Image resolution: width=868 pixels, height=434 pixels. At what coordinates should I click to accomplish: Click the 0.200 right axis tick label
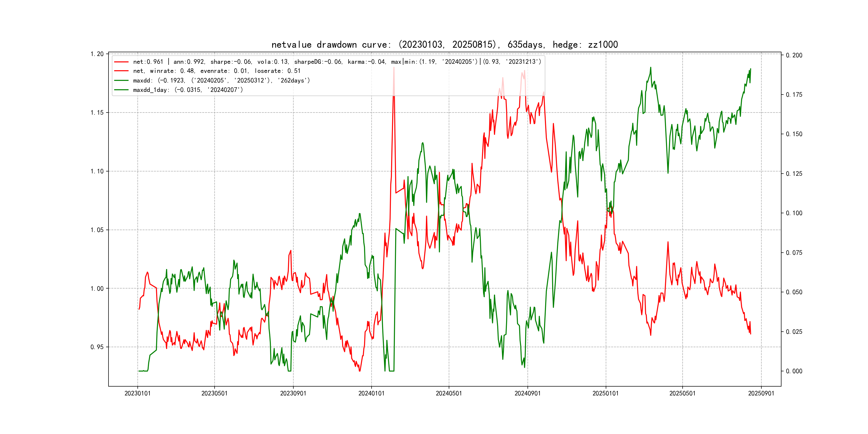(x=794, y=55)
